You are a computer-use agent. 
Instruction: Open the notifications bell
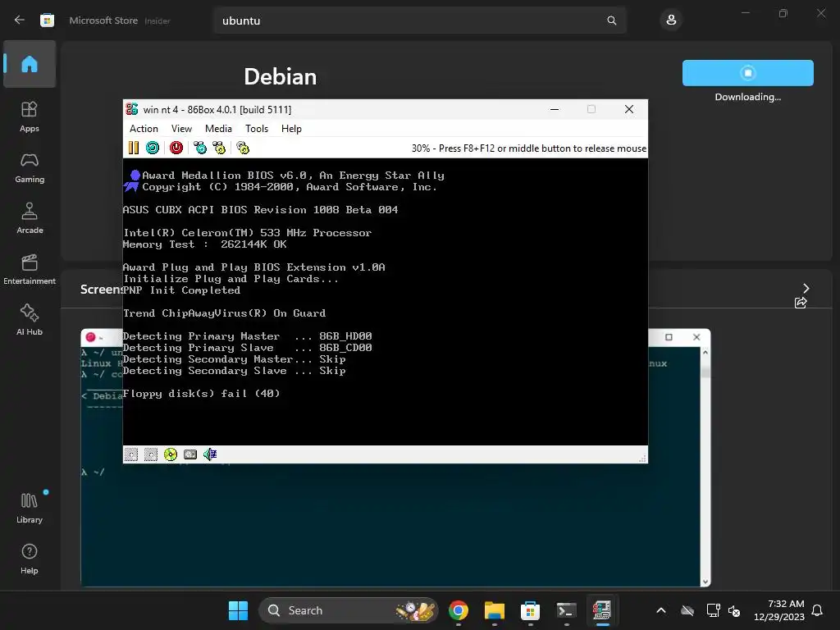click(x=818, y=610)
